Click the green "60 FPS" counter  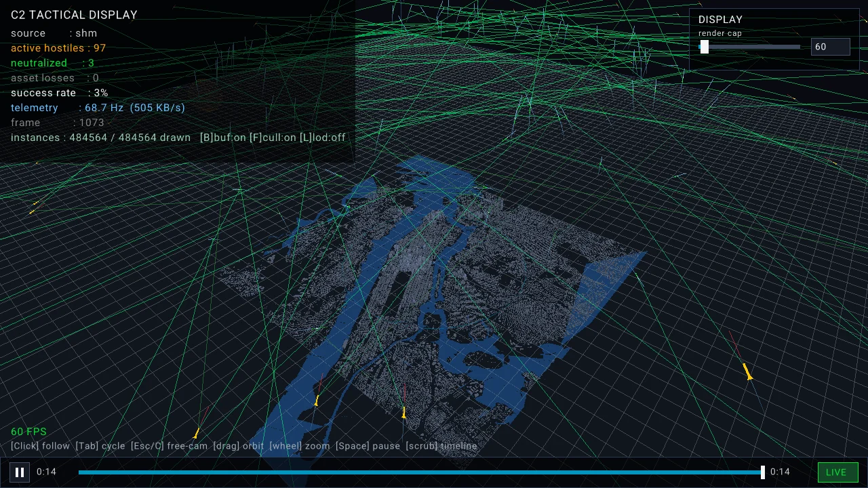click(x=28, y=432)
